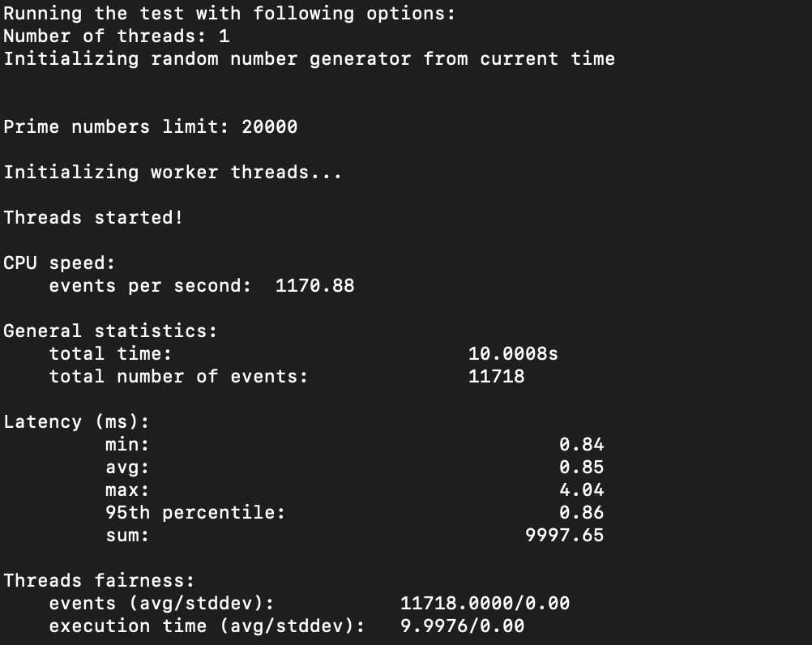
Task: Click the max latency value 4.04
Action: (x=581, y=490)
